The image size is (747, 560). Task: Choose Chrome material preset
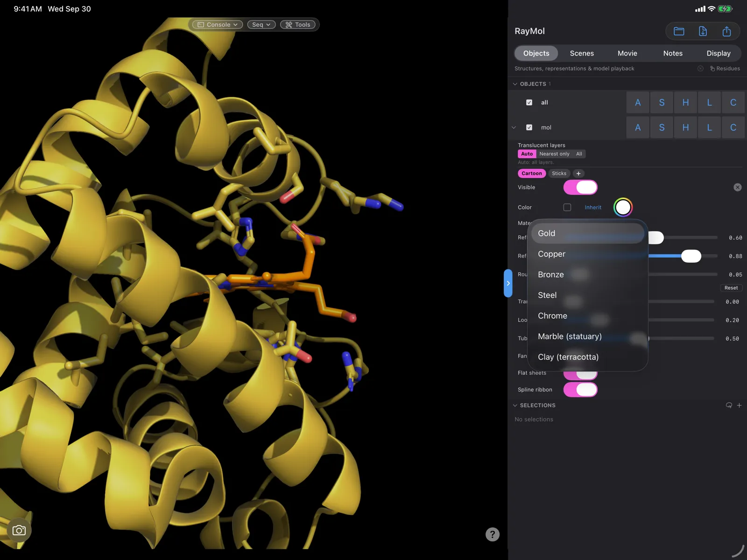click(x=588, y=315)
